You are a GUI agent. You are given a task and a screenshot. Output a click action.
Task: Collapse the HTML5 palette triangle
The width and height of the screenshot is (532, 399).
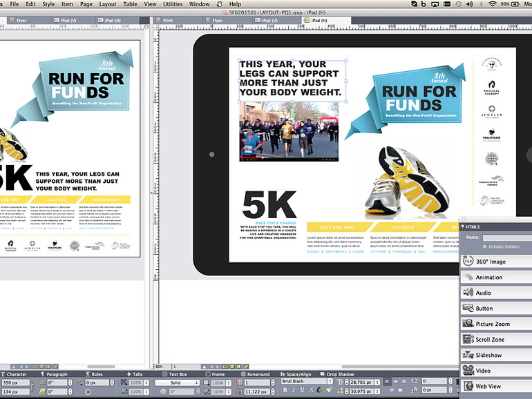[x=462, y=226]
